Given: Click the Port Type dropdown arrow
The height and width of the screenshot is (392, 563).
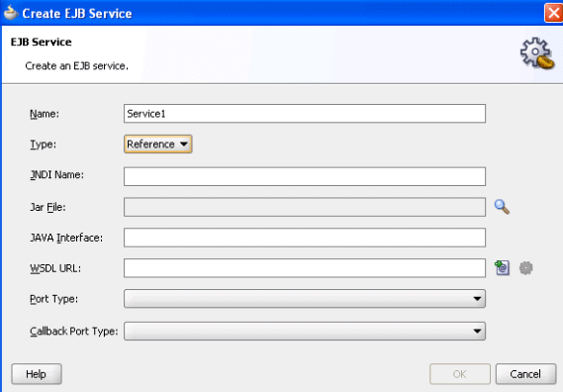Looking at the screenshot, I should point(477,299).
